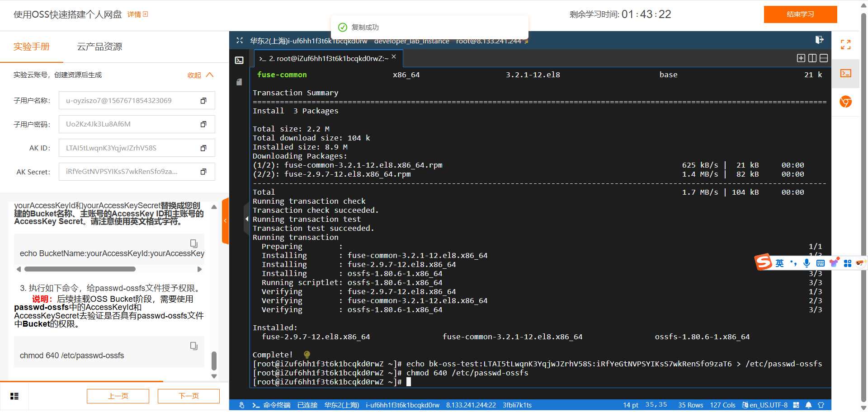
Task: Click the lightbulb hint after Complete!
Action: tap(307, 355)
